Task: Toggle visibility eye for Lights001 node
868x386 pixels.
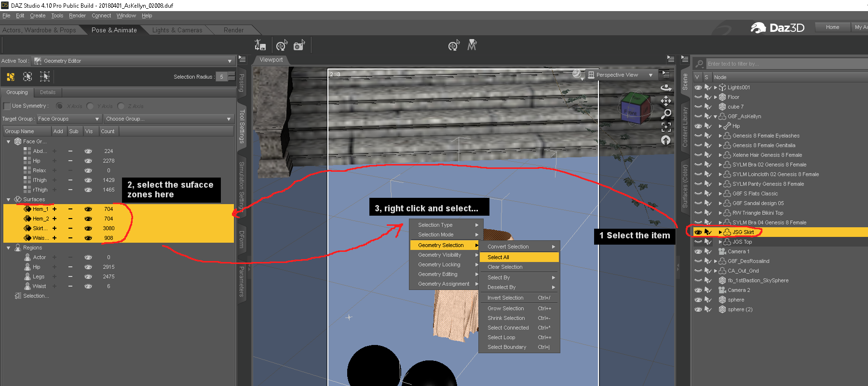Action: click(698, 87)
